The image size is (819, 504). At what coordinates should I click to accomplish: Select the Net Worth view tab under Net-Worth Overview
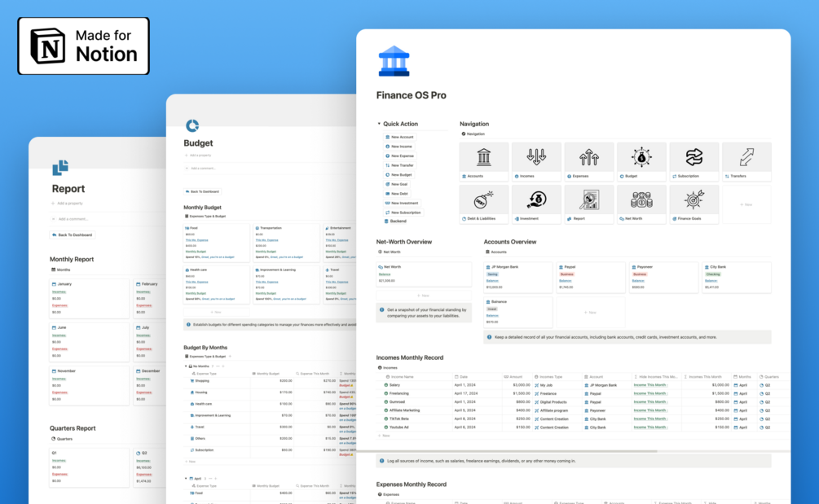[x=390, y=252]
